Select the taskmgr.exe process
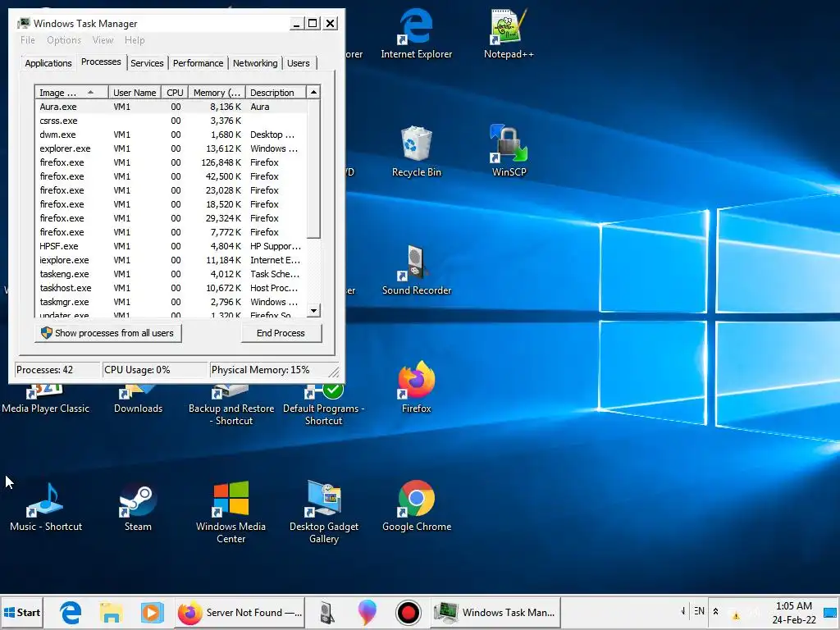The height and width of the screenshot is (630, 840). pos(171,302)
